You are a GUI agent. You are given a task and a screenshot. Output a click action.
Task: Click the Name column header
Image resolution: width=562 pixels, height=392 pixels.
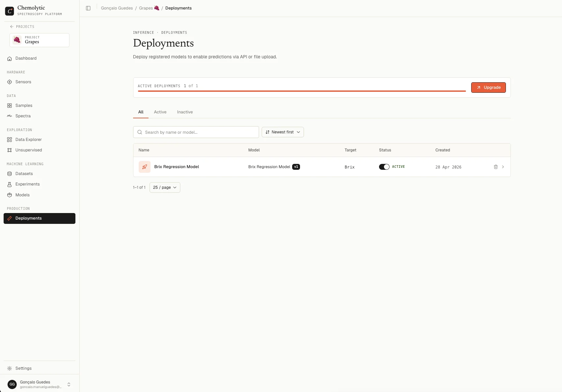tap(144, 150)
